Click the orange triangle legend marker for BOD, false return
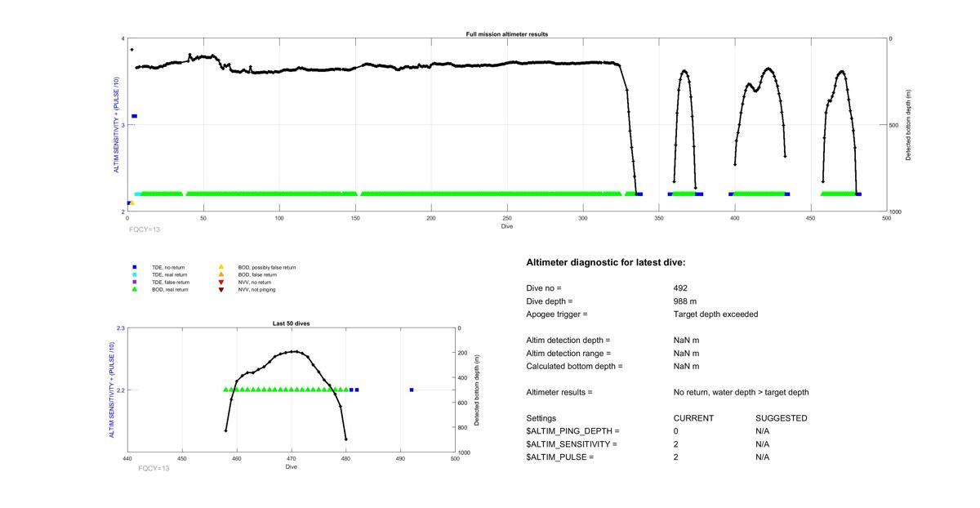 point(220,274)
